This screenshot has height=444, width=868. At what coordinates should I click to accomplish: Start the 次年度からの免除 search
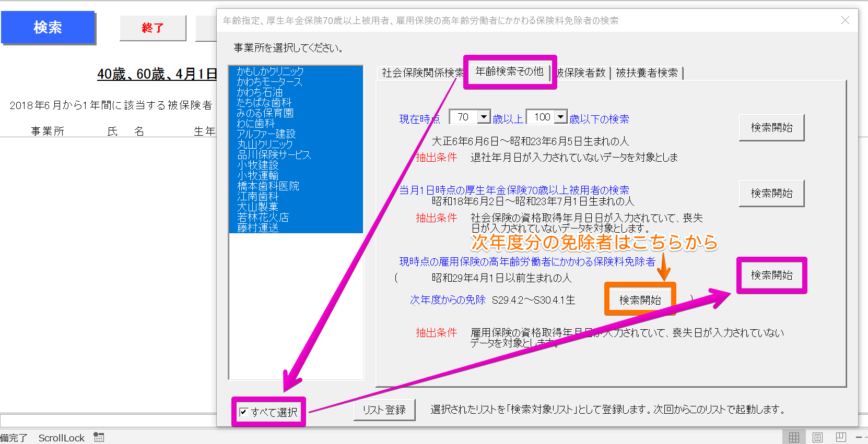(x=640, y=299)
